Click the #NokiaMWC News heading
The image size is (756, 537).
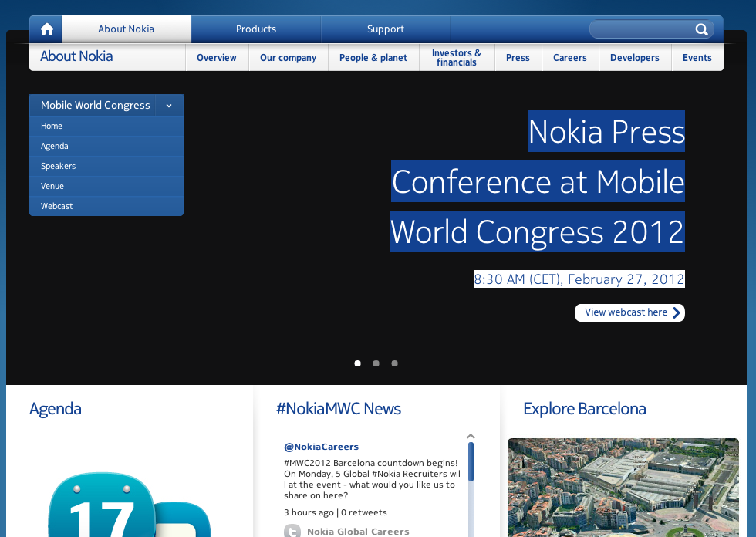pos(339,409)
